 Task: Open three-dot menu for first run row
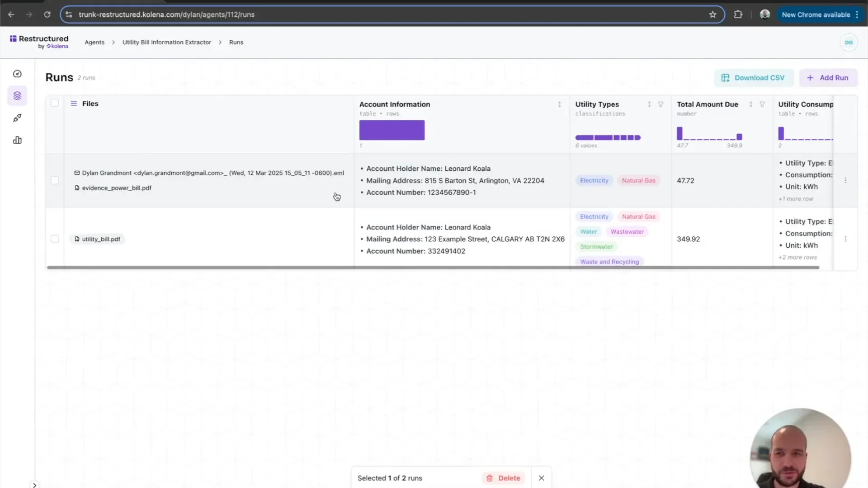(845, 180)
